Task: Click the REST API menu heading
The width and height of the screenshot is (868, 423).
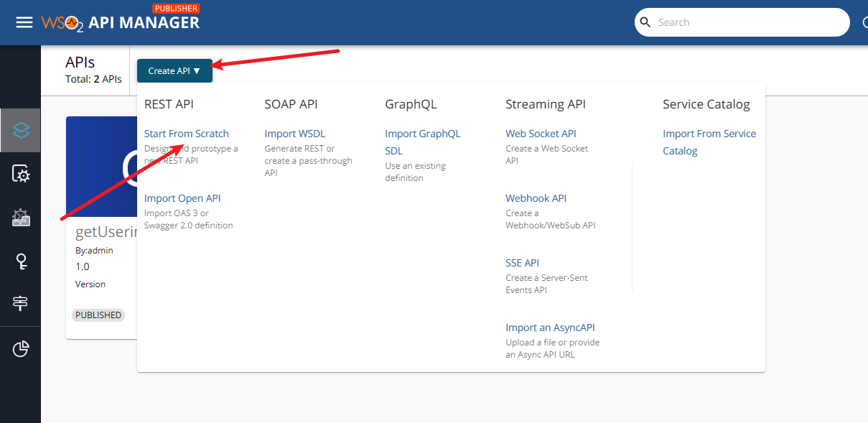Action: (169, 104)
